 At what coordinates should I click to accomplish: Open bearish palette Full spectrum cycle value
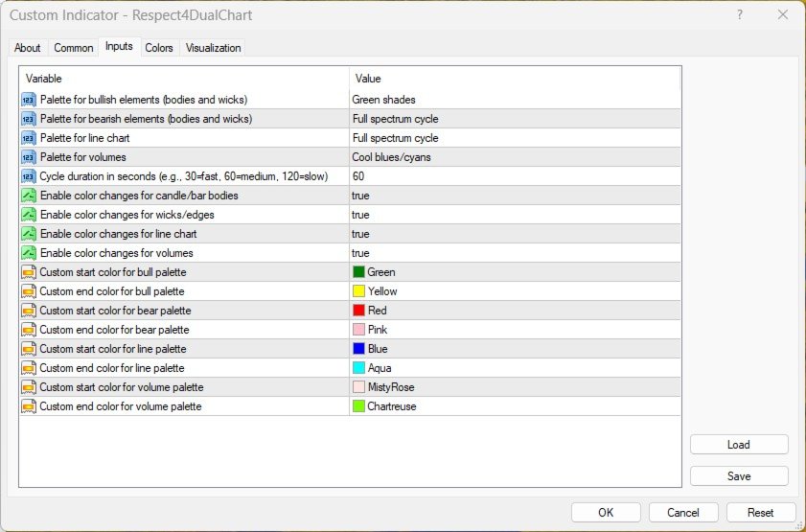515,119
